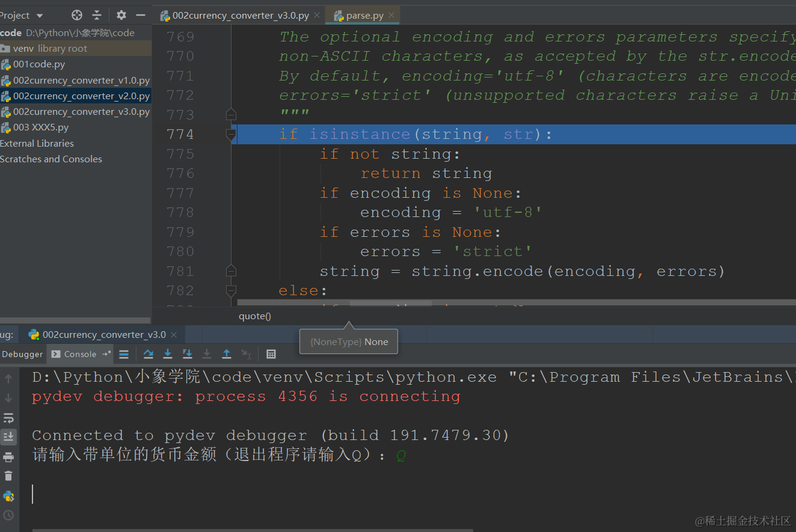Clear debug output using the trash icon
Viewport: 796px width, 532px height.
point(8,475)
